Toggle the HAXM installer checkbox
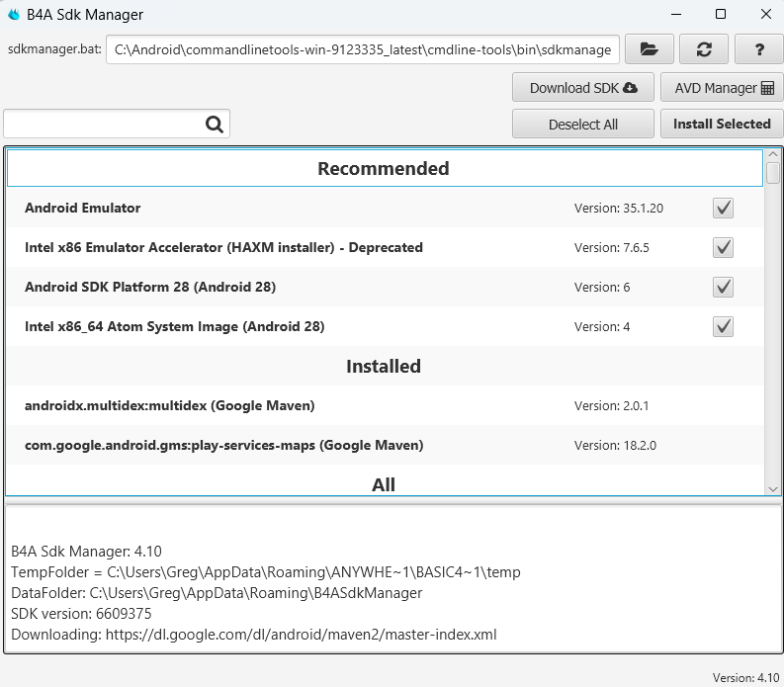The height and width of the screenshot is (687, 784). (723, 247)
